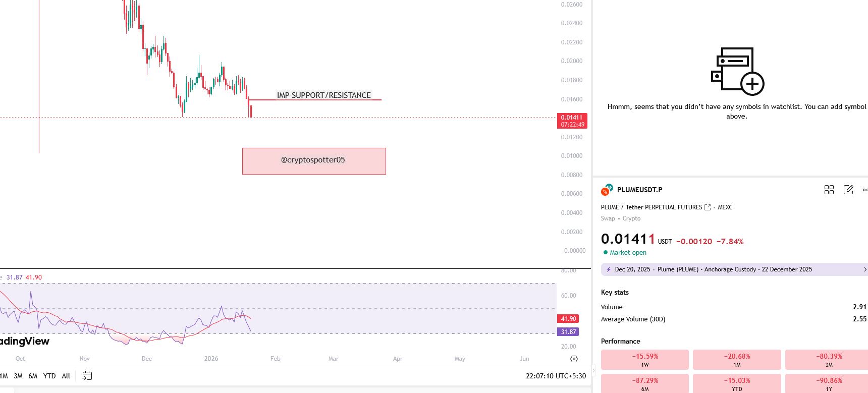Click the Jun label on time axis
This screenshot has height=393, width=868.
point(524,359)
